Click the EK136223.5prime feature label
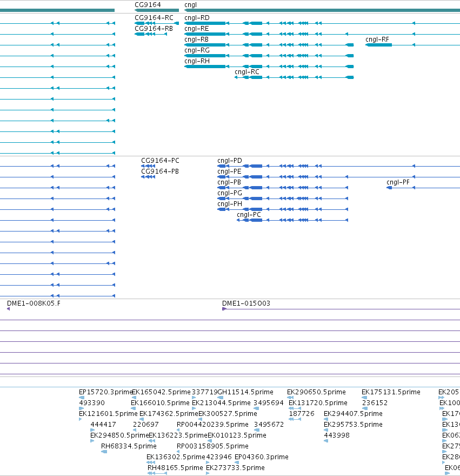Image resolution: width=460 pixels, height=476 pixels. pyautogui.click(x=178, y=435)
